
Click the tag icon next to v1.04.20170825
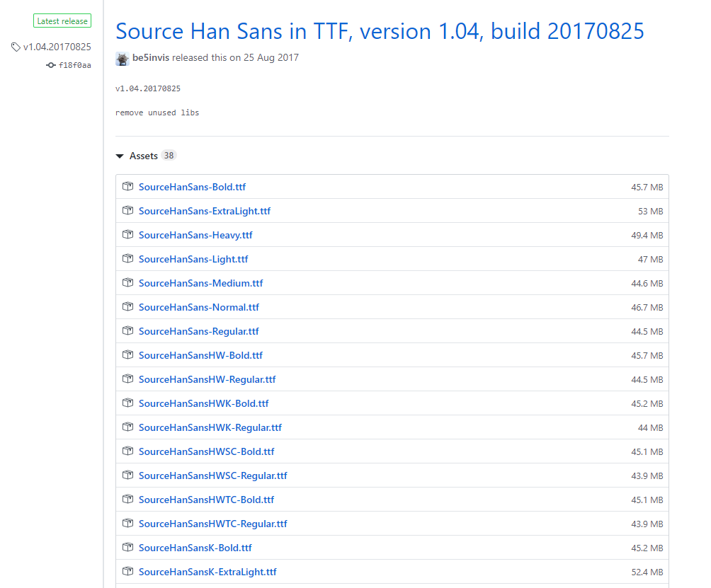point(16,47)
